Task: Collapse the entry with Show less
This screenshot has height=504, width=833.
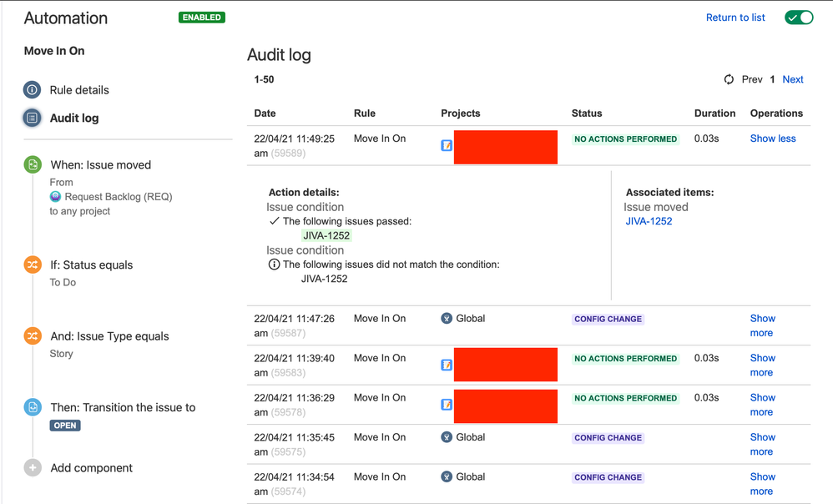Action: pyautogui.click(x=772, y=139)
